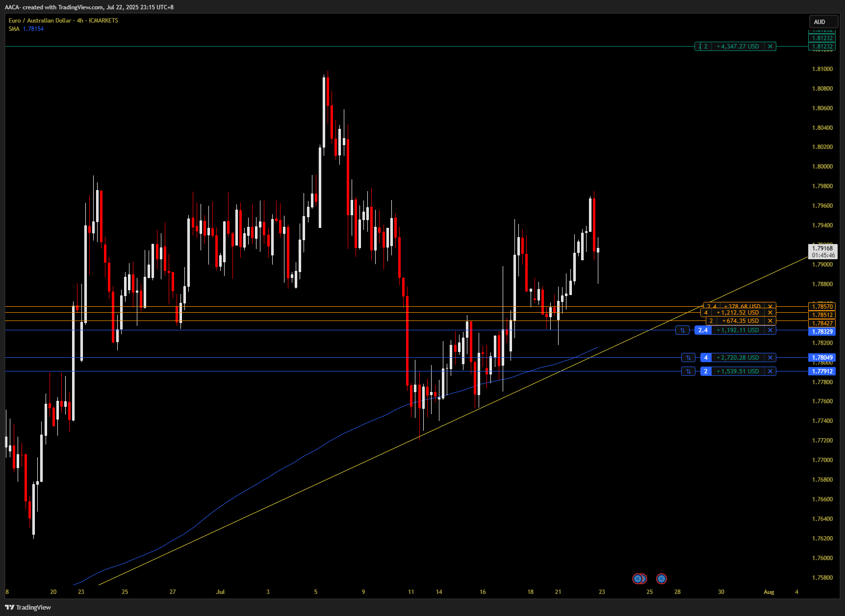The height and width of the screenshot is (616, 845).
Task: Click the blue 2 quantity label
Action: point(706,371)
